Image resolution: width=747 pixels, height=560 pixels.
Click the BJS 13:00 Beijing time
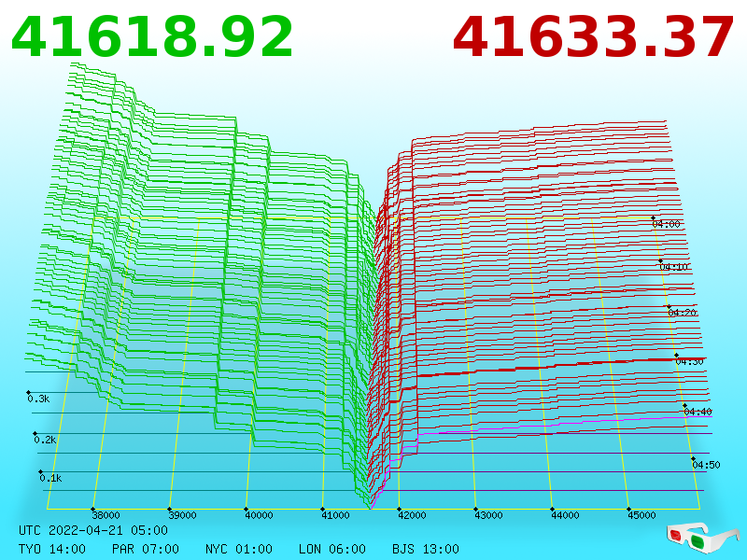click(426, 549)
